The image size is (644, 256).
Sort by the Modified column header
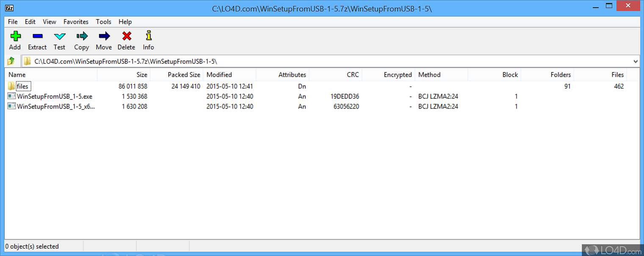[x=219, y=75]
